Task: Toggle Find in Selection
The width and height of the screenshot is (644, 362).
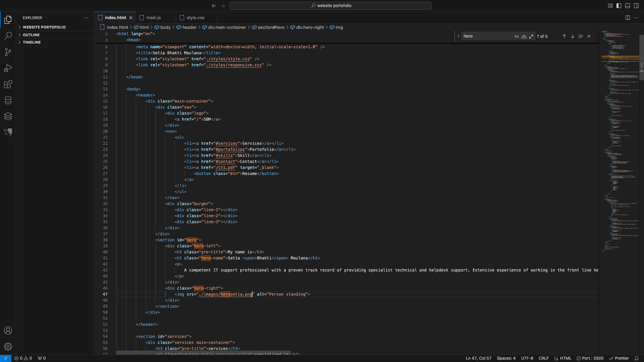Action: (581, 36)
